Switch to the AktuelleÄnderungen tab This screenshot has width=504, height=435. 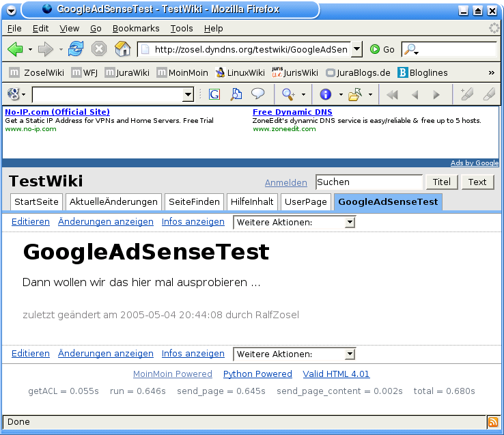(114, 202)
